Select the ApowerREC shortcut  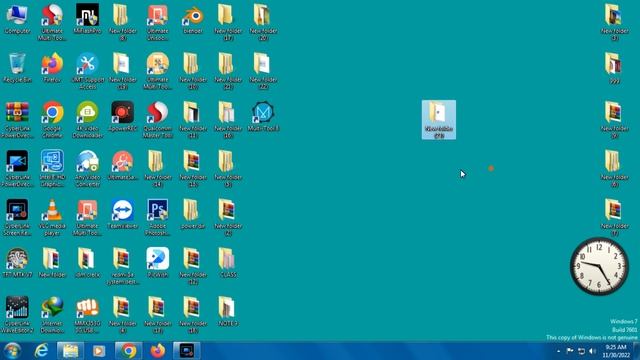click(122, 117)
